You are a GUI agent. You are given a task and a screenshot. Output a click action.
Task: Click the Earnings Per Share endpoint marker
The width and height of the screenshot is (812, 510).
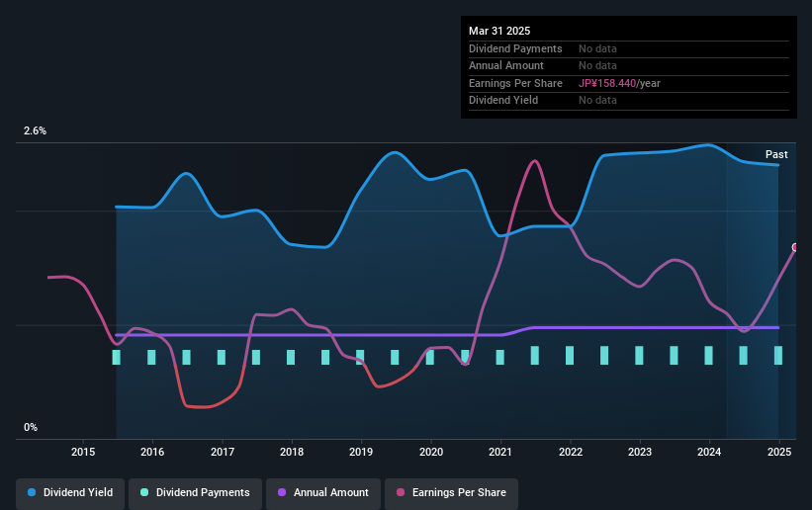click(x=795, y=247)
